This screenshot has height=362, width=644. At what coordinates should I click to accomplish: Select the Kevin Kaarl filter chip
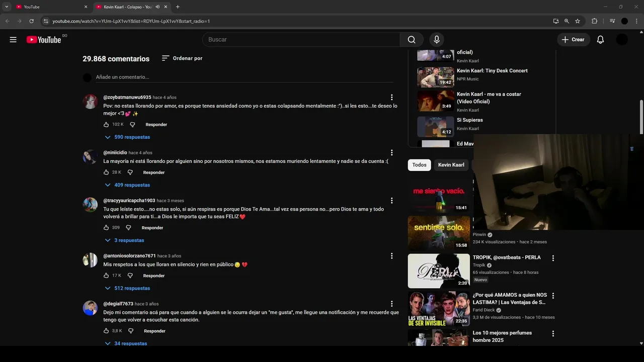coord(451,165)
